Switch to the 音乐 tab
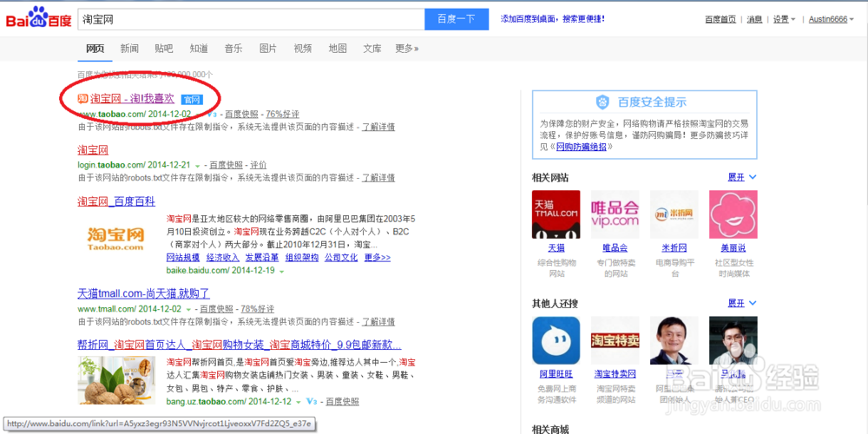The height and width of the screenshot is (434, 868). pyautogui.click(x=233, y=49)
